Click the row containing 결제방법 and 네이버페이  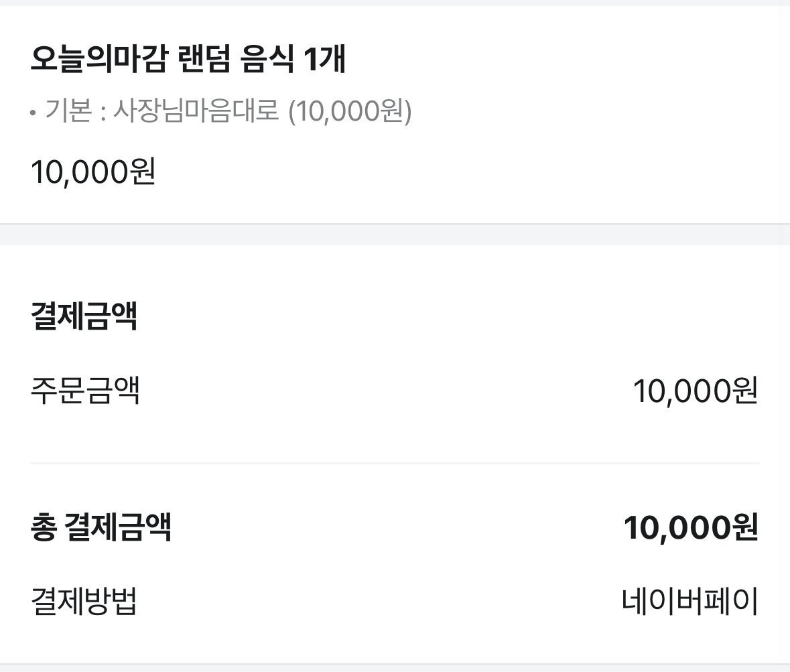(395, 602)
